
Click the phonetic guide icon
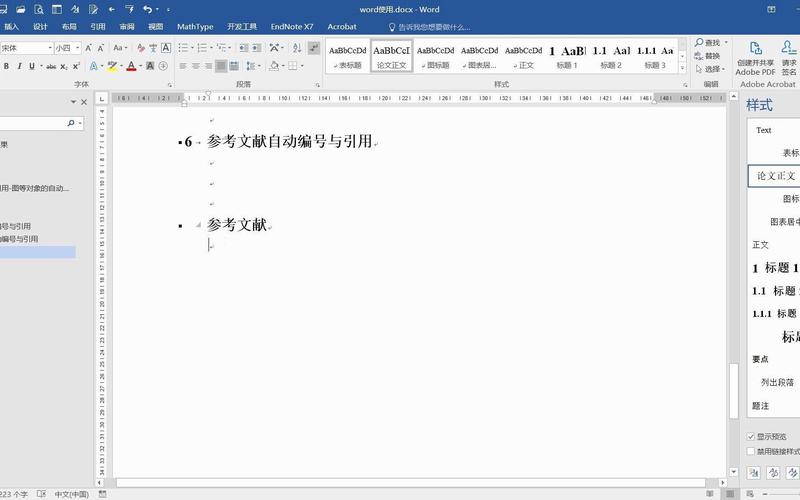153,48
